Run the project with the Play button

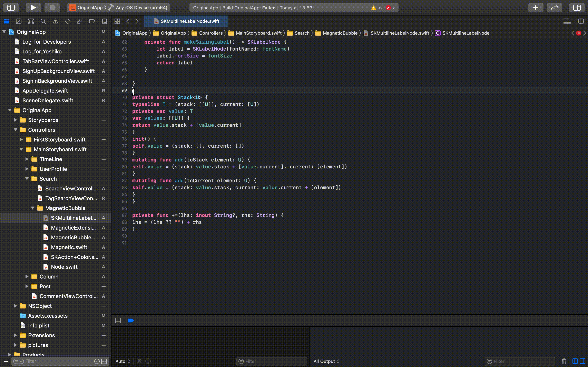coord(33,8)
